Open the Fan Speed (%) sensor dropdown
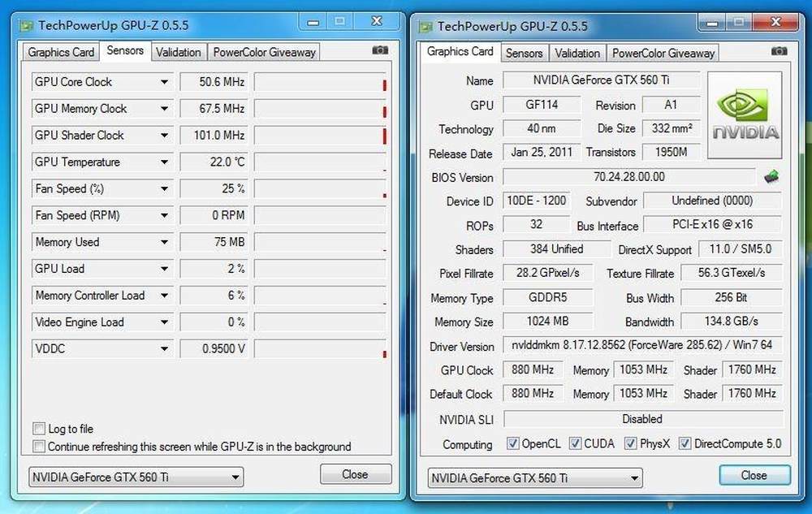The height and width of the screenshot is (514, 812). tap(164, 188)
